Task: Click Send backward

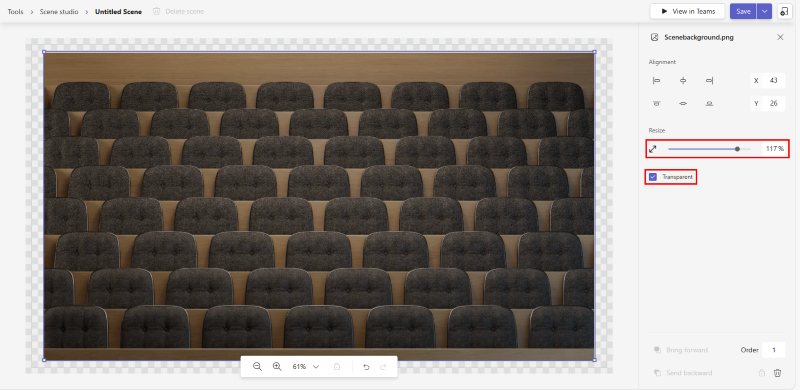Action: (683, 373)
